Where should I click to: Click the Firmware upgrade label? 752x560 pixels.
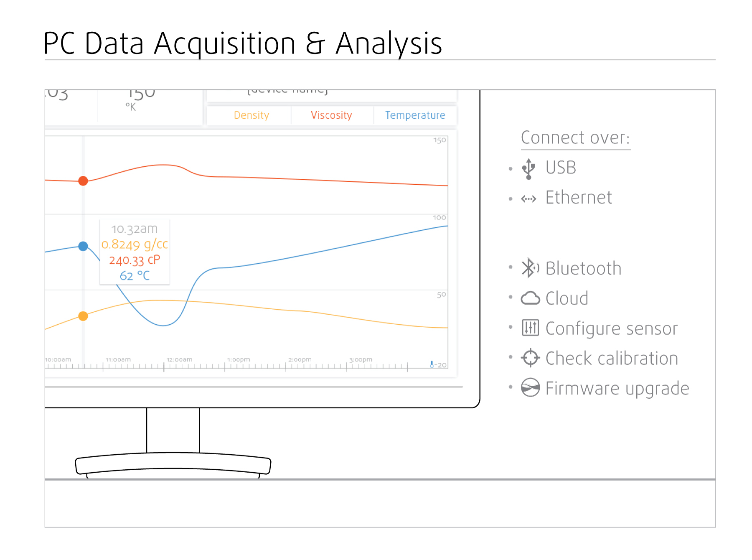[x=617, y=389]
